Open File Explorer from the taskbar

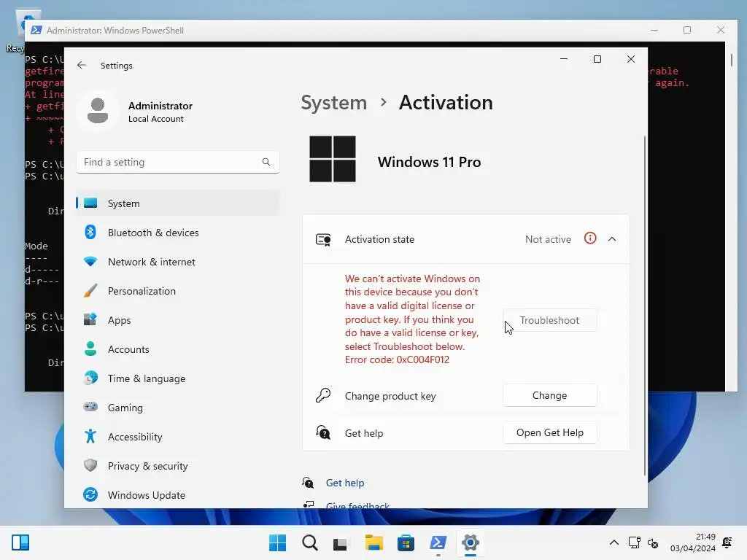374,542
